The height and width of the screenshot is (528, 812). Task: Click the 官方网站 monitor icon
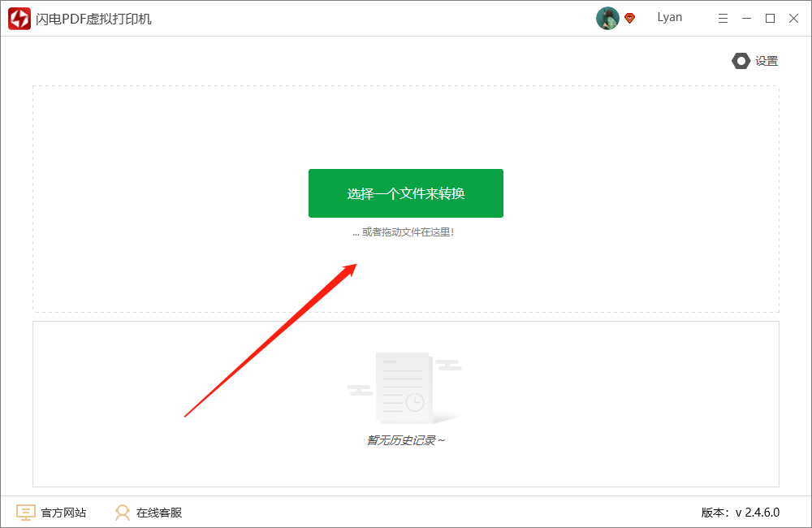[x=25, y=513]
